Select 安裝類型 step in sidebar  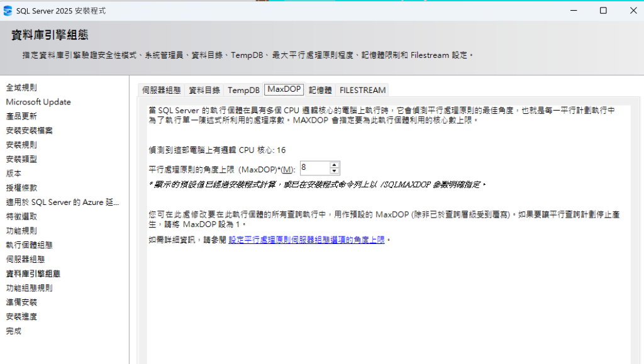point(21,159)
